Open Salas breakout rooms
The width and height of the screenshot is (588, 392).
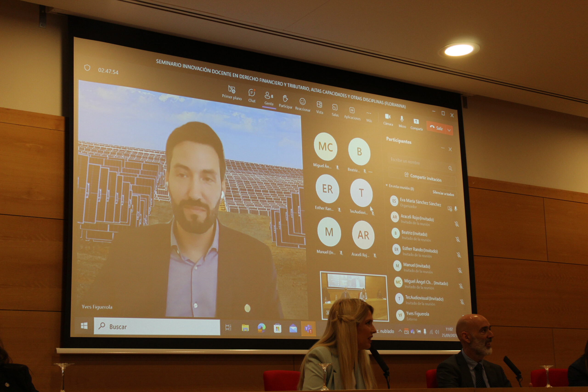[x=335, y=110]
